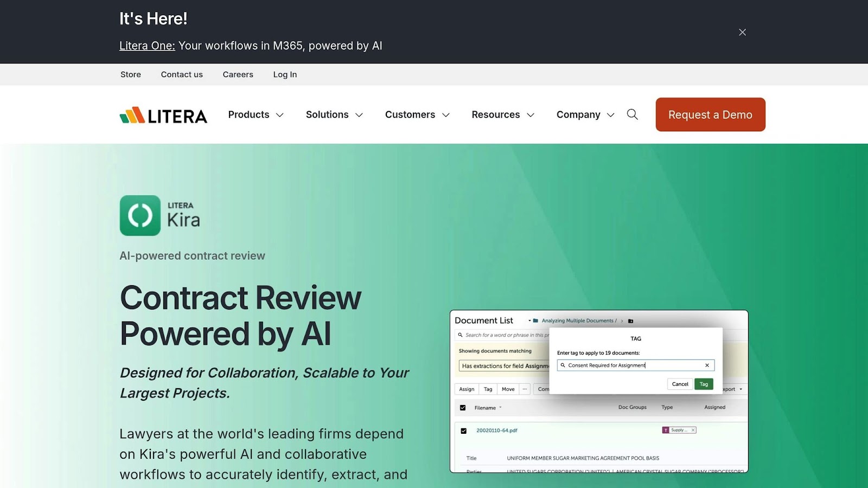
Task: Click the folder icon at breadcrumb end
Action: pyautogui.click(x=630, y=321)
